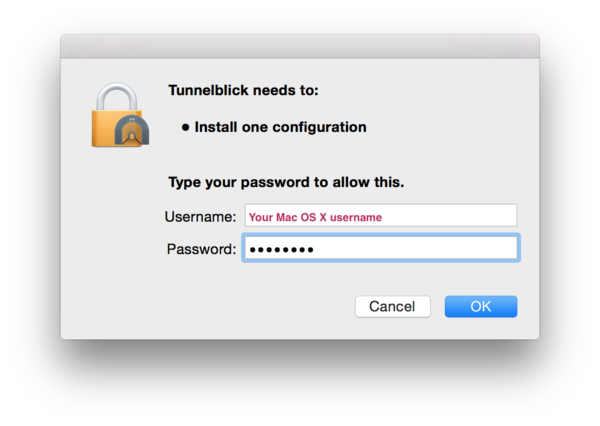Image resolution: width=600 pixels, height=426 pixels.
Task: Dismiss the dialog with Cancel
Action: 393,306
